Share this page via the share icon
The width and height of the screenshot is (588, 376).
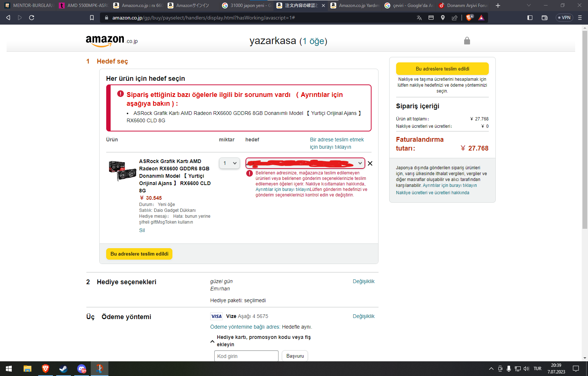pos(455,18)
